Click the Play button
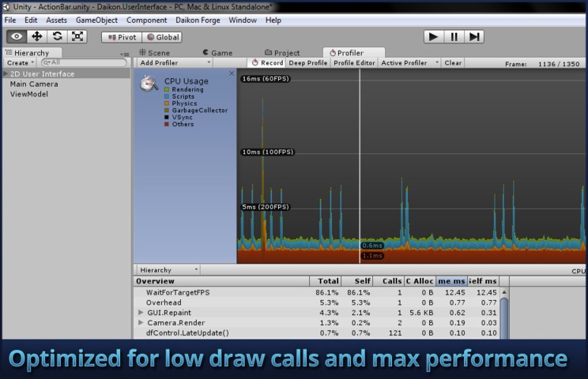Viewport: 588px width, 379px height. 434,36
